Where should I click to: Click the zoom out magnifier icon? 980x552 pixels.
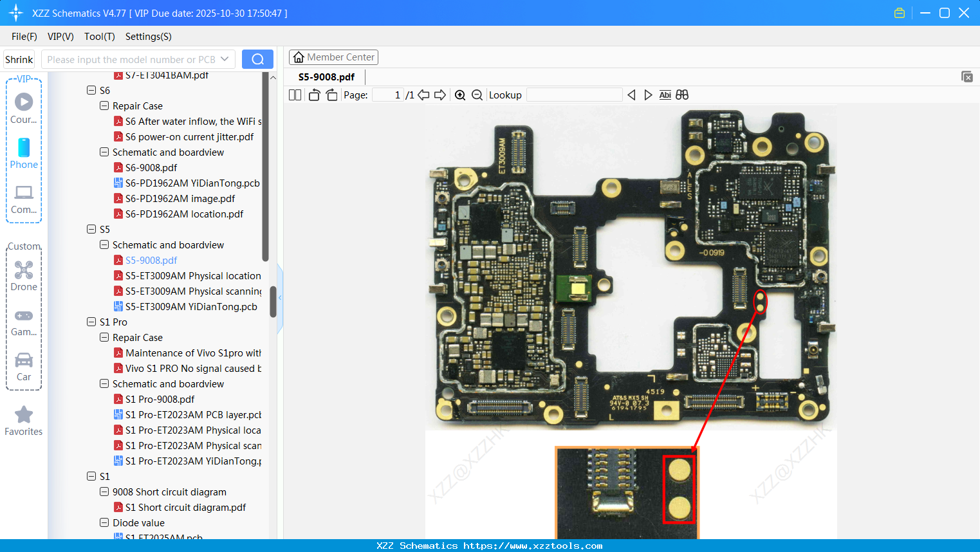click(x=477, y=95)
